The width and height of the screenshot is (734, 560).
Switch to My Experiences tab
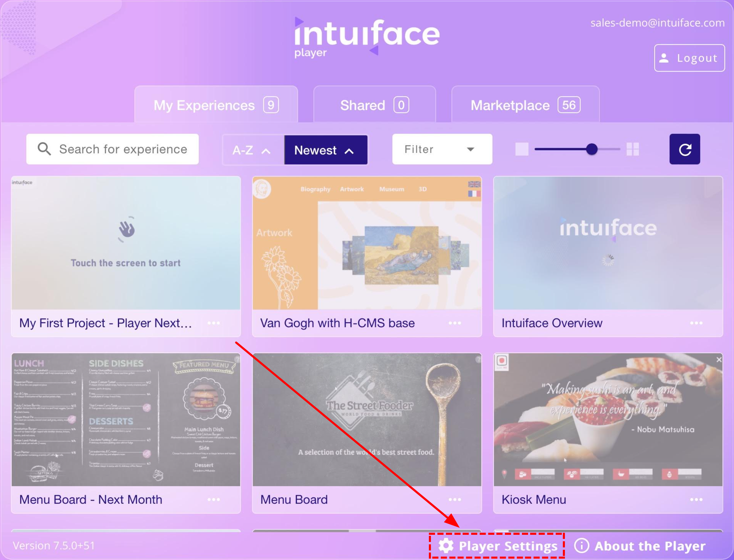pos(216,105)
